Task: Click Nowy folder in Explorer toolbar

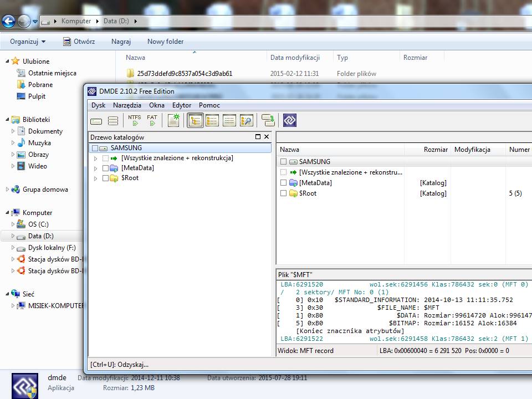Action: coord(165,42)
